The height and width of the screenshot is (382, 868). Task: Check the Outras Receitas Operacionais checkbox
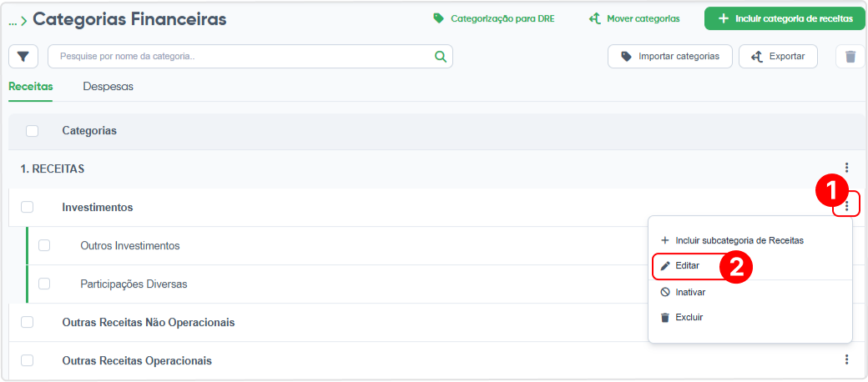pos(27,360)
